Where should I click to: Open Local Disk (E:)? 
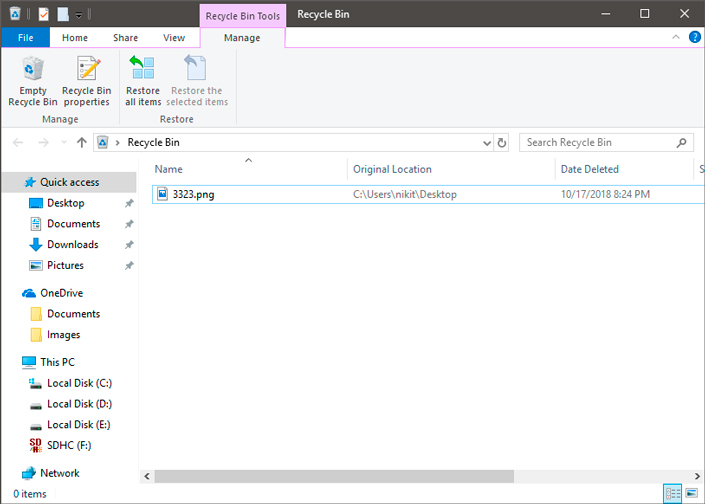pos(79,424)
